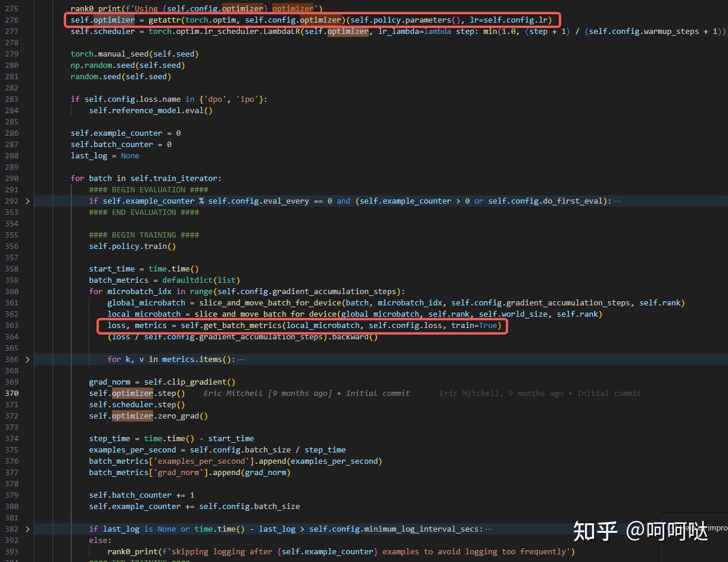Select line number 275
This screenshot has width=728, height=562.
coord(11,8)
